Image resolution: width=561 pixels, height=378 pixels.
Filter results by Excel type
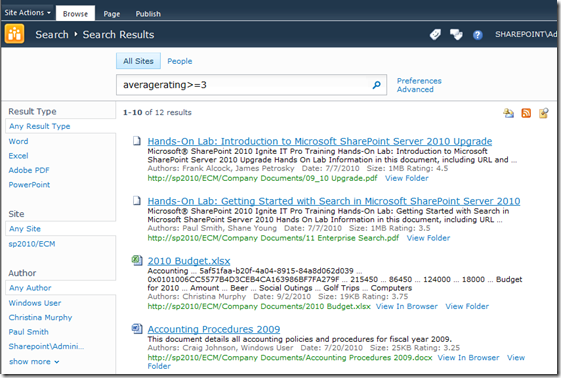tap(18, 156)
